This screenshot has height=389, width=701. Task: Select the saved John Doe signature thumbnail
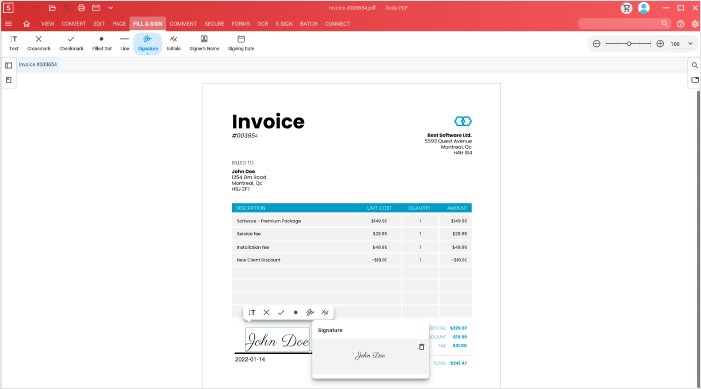tap(370, 355)
